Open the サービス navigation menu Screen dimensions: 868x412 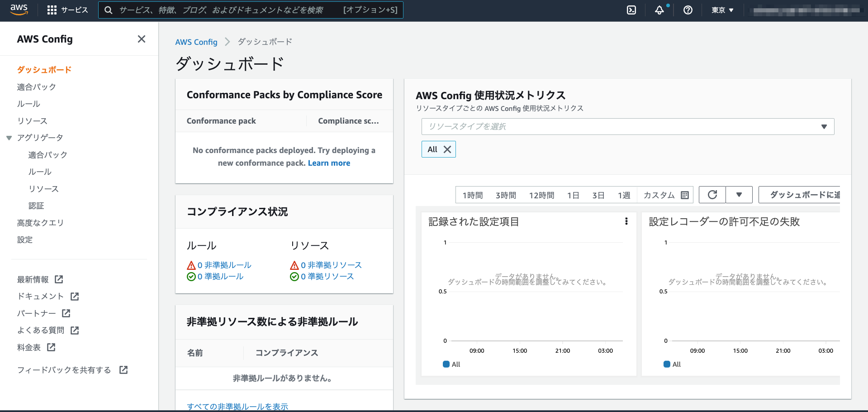(x=67, y=10)
